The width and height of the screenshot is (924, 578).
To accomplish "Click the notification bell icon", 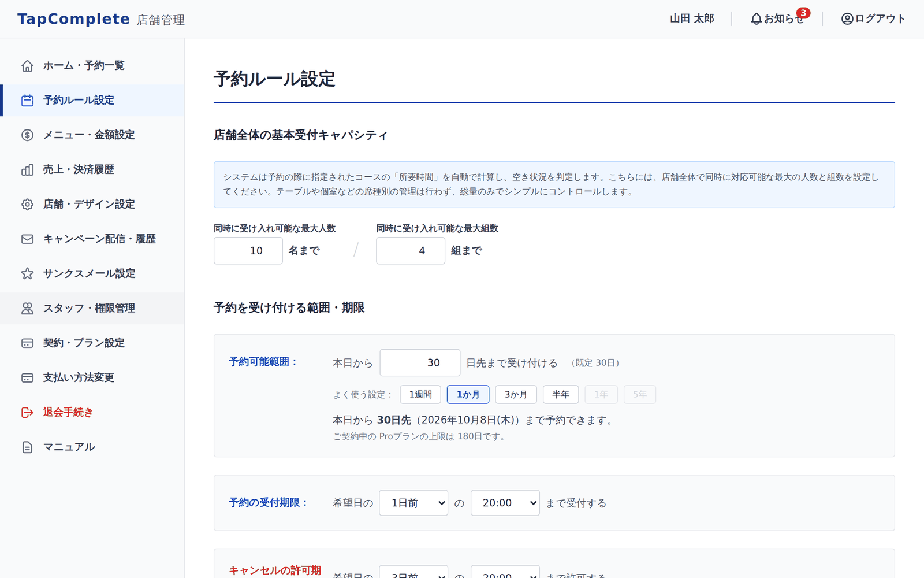I will click(x=756, y=19).
